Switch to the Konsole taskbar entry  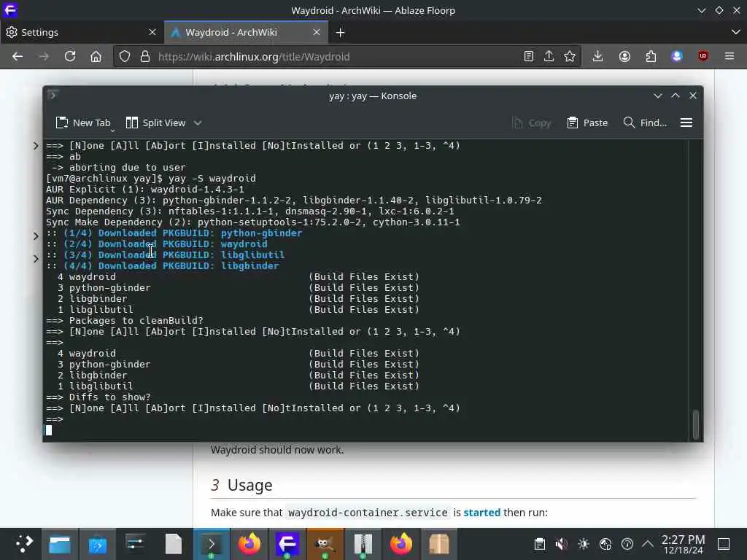[x=212, y=544]
